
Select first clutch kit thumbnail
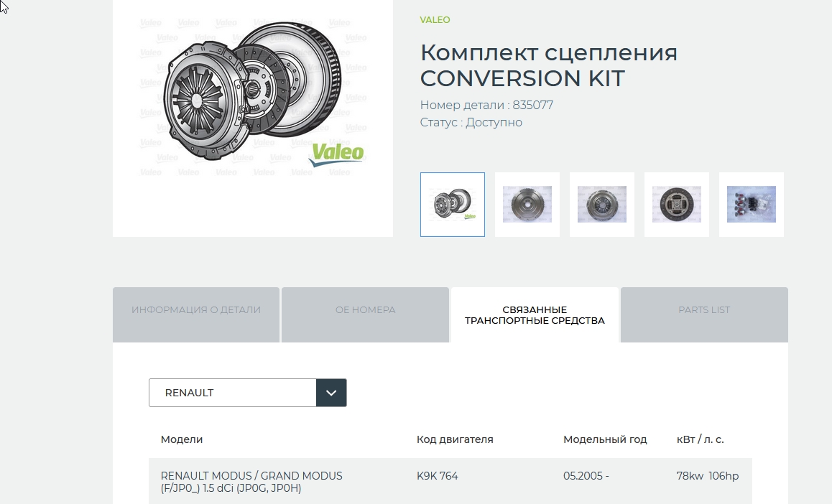pos(453,205)
